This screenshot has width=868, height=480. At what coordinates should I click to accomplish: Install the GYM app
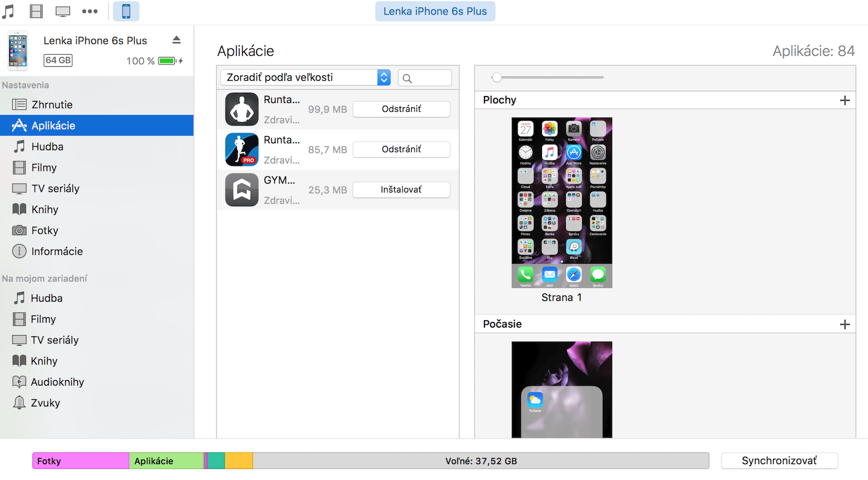click(x=401, y=189)
